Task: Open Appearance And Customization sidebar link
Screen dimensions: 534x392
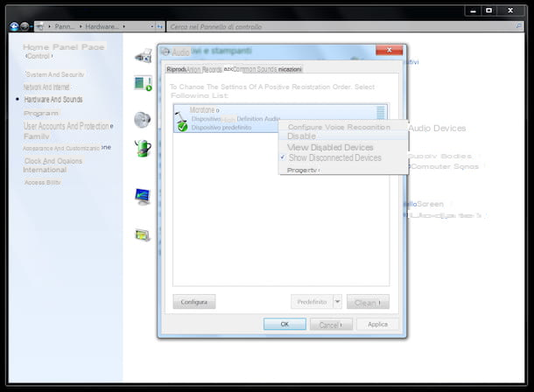Action: click(x=67, y=148)
